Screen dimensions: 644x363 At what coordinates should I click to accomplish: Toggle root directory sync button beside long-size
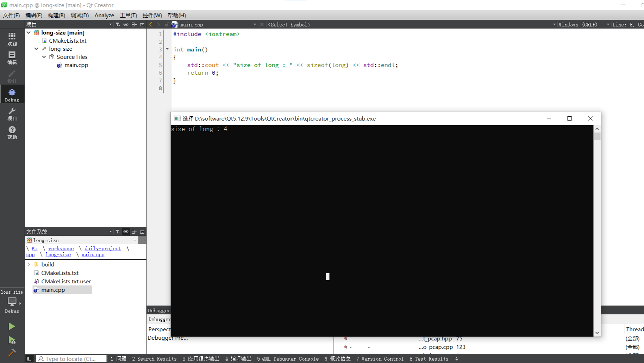[x=142, y=240]
